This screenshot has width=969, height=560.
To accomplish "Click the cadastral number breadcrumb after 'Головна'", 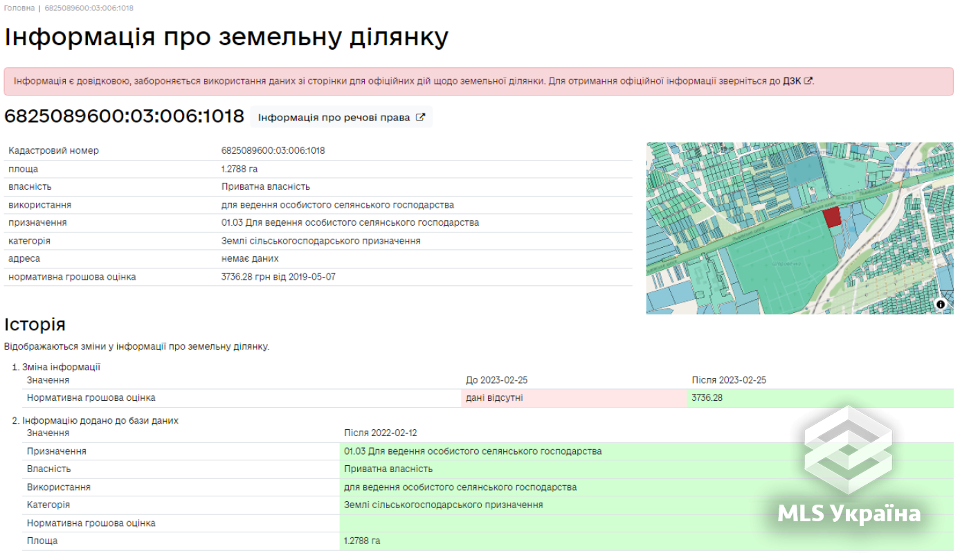I will 89,8.
